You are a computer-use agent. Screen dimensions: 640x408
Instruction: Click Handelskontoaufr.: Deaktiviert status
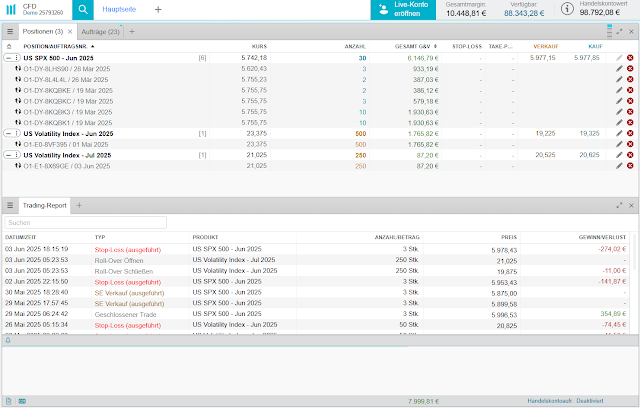click(x=565, y=401)
